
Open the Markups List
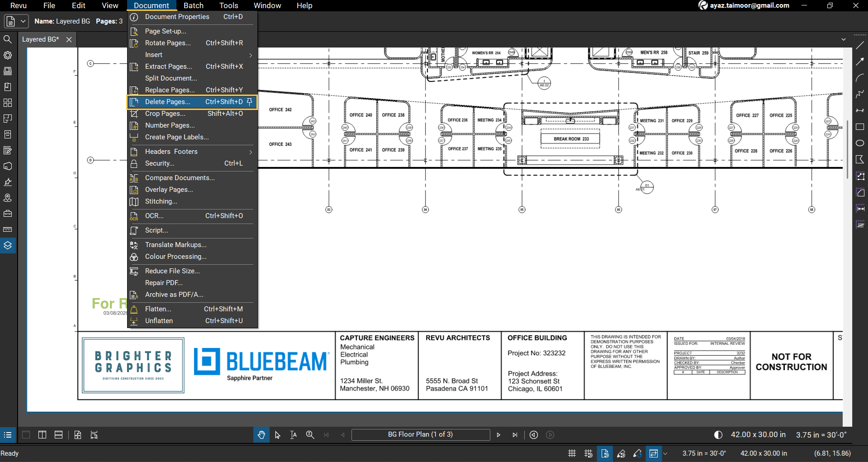(8, 435)
